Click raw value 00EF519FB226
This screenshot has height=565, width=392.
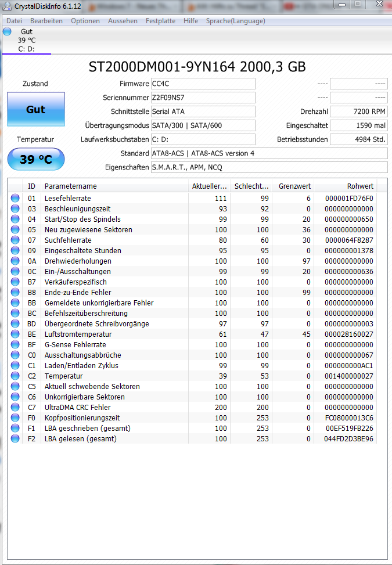point(349,428)
